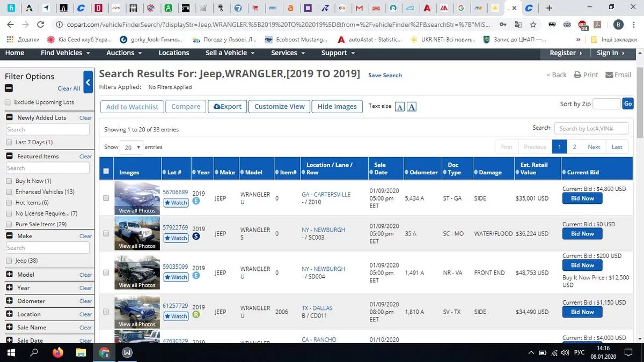This screenshot has width=644, height=362.
Task: Collapse the Filter Options sidebar arrow
Action: [89, 83]
